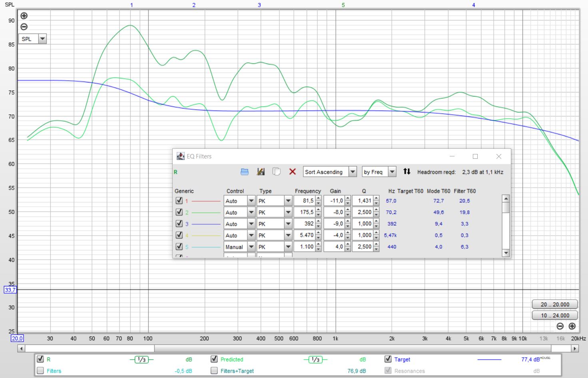588x378 pixels.
Task: Click the filter 1 gain field -11,0
Action: 334,201
